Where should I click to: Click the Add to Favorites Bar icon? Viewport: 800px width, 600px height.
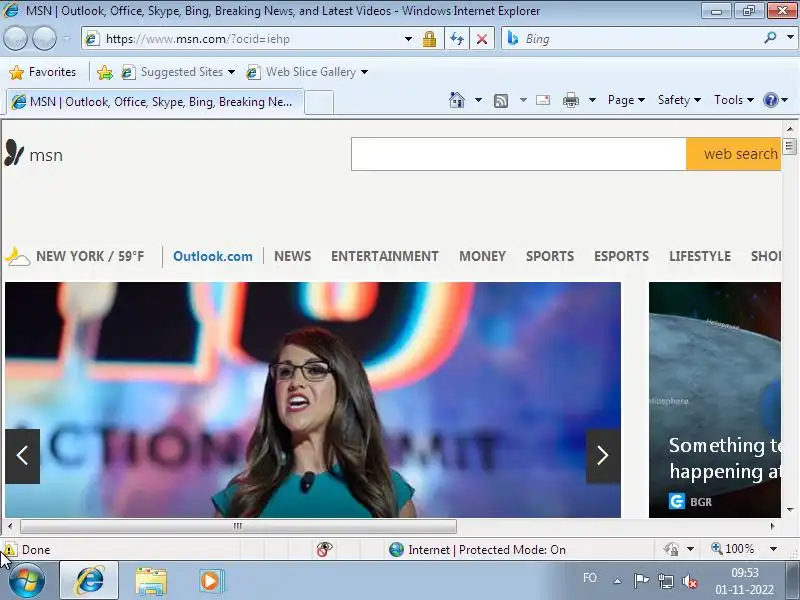coord(105,72)
